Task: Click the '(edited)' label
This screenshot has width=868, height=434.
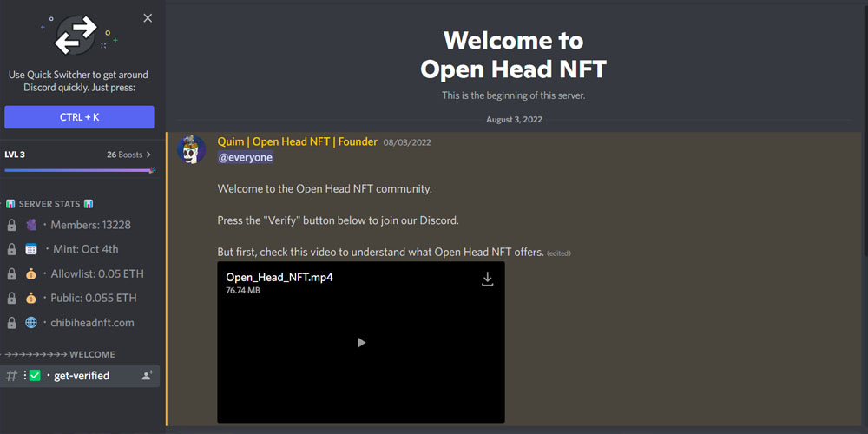Action: pos(558,253)
